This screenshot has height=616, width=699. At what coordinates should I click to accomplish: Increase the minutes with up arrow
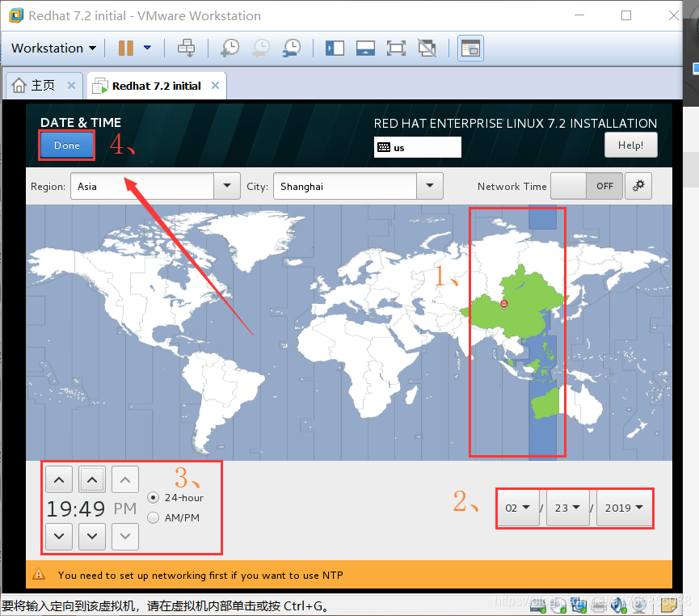[92, 480]
